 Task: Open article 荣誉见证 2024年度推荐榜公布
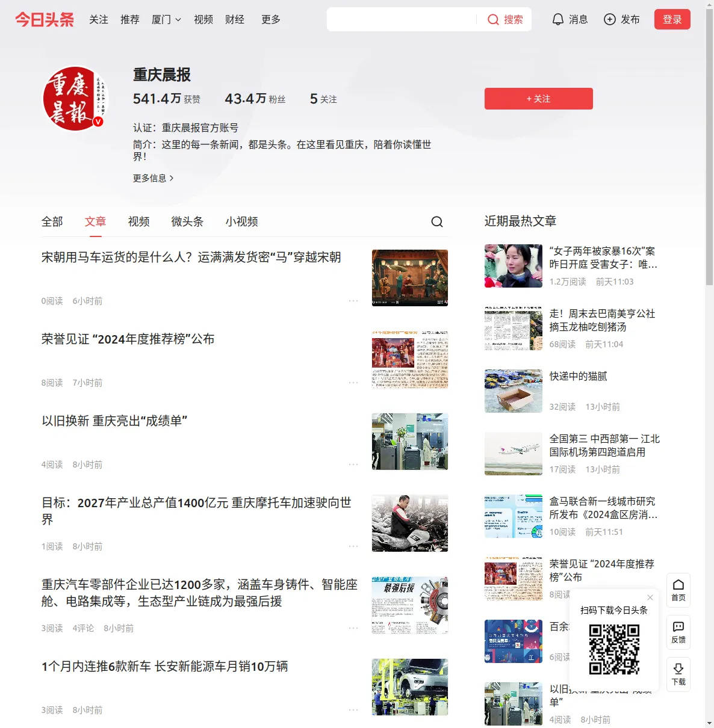point(128,339)
